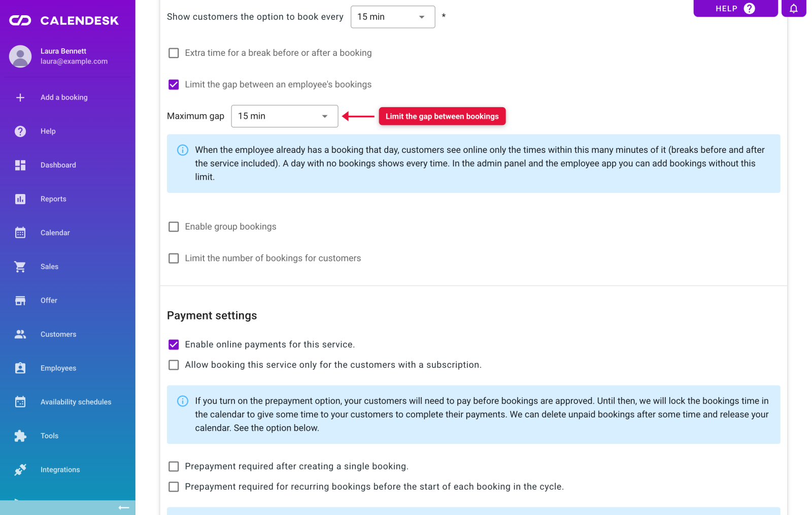812x515 pixels.
Task: Open the booking interval 15 min dropdown
Action: click(x=393, y=17)
